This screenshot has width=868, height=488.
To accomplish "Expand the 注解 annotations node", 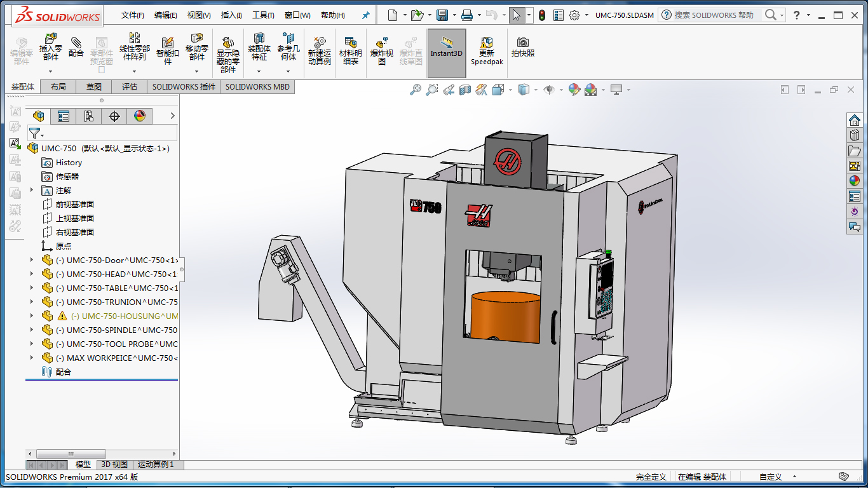I will (x=32, y=190).
